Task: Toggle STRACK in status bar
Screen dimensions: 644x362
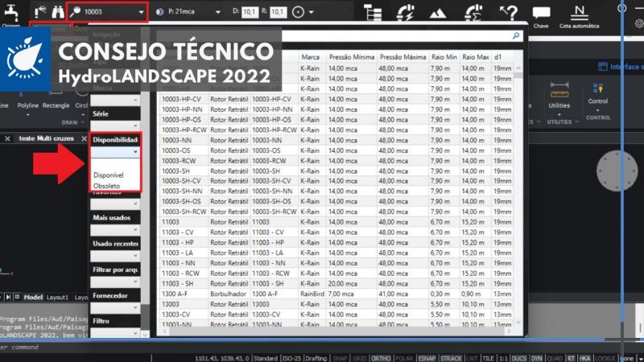Action: click(451, 358)
